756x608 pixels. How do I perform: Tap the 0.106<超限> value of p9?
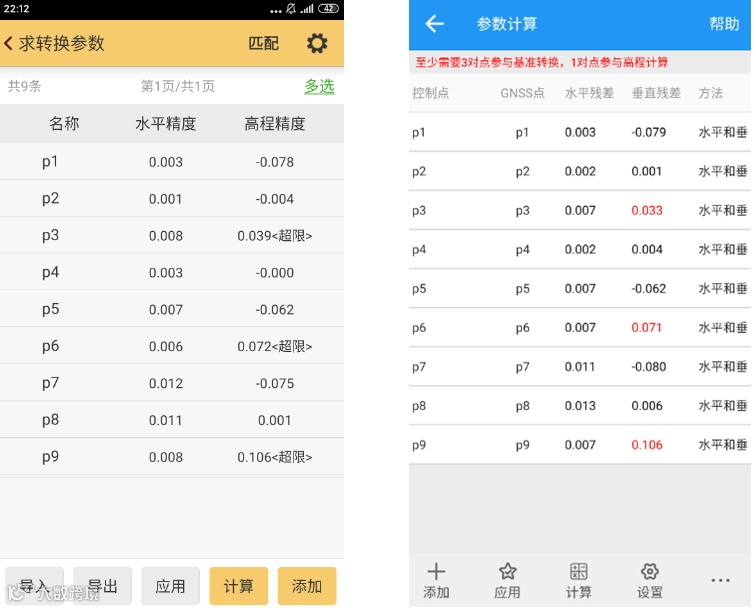tap(274, 457)
